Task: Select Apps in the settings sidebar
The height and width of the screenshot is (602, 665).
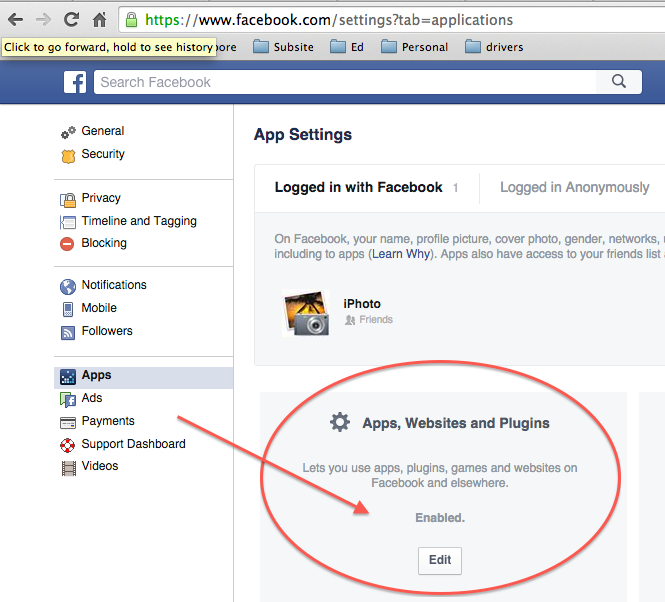Action: pyautogui.click(x=143, y=378)
